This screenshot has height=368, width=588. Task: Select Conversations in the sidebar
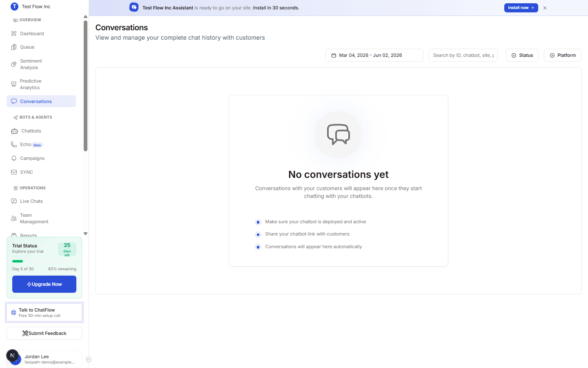coord(41,101)
